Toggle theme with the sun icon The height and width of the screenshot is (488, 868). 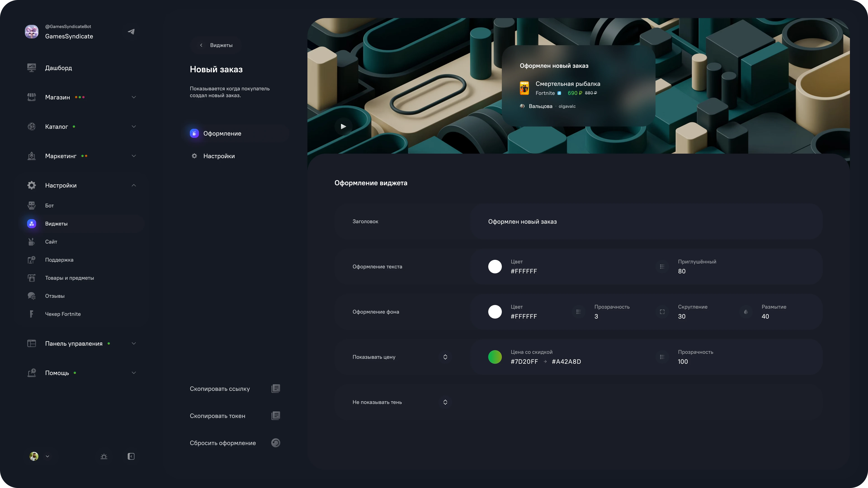[104, 456]
